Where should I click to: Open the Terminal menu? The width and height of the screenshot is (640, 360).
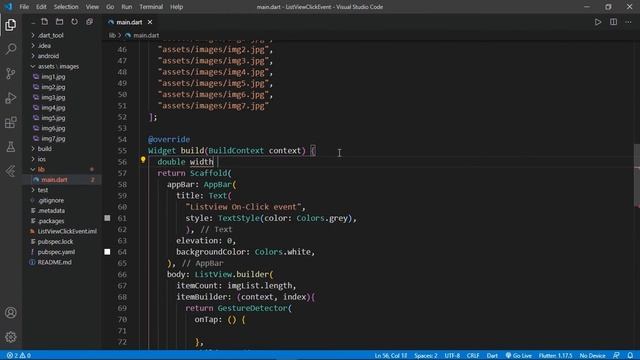pos(151,7)
